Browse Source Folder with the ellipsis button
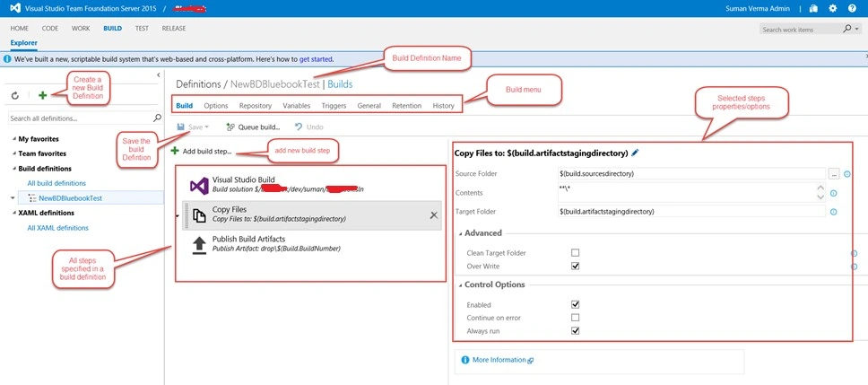 (x=834, y=174)
